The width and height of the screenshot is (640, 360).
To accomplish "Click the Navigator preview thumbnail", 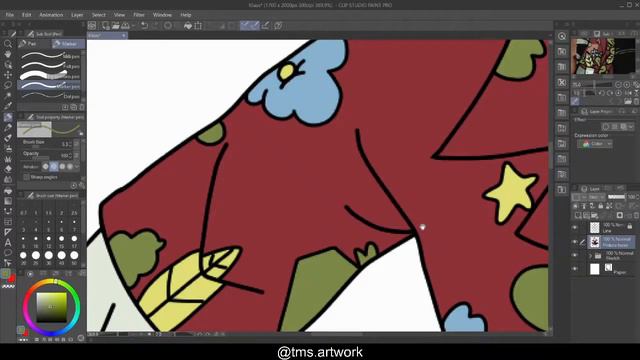I will [603, 56].
